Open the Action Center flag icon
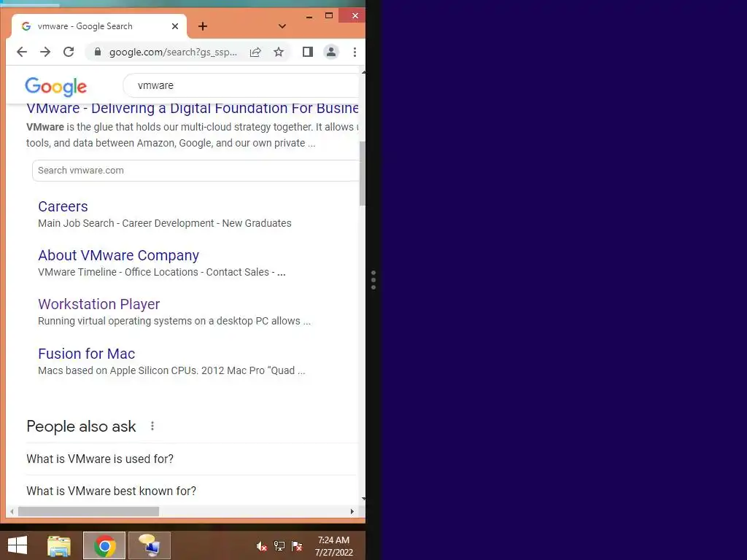The width and height of the screenshot is (747, 560). pyautogui.click(x=297, y=546)
